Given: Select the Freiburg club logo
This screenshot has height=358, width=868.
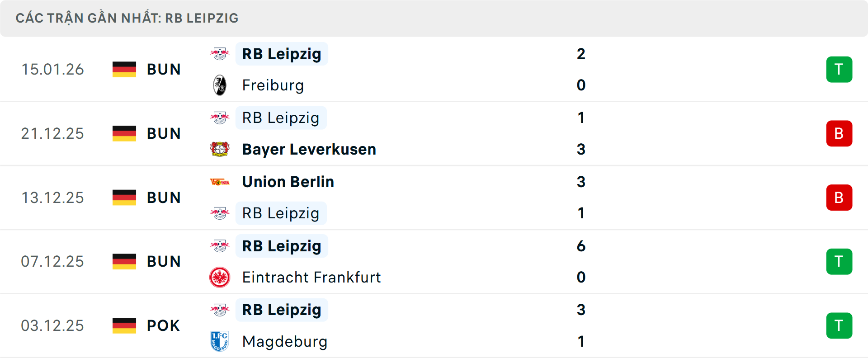Looking at the screenshot, I should click(x=220, y=85).
